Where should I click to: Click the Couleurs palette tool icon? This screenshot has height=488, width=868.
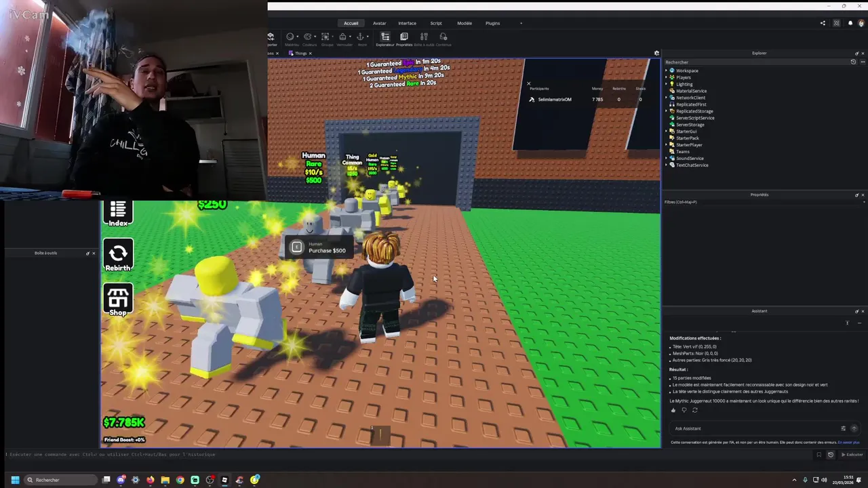coord(308,37)
